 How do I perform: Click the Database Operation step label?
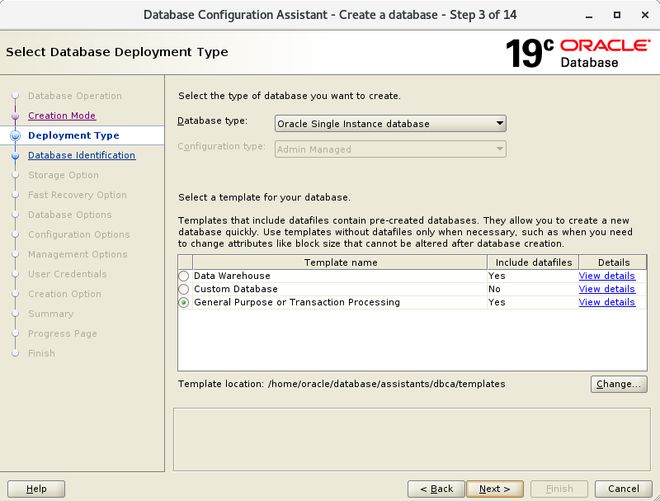tap(75, 96)
